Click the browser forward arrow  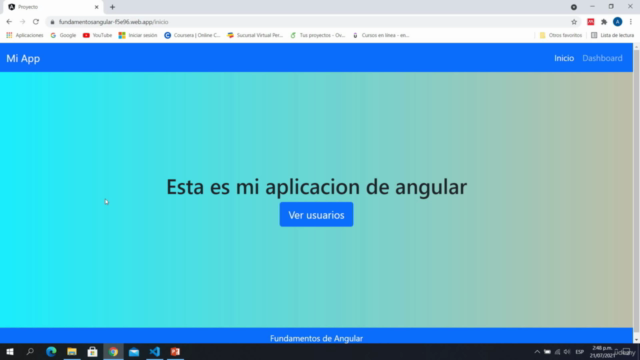22,22
